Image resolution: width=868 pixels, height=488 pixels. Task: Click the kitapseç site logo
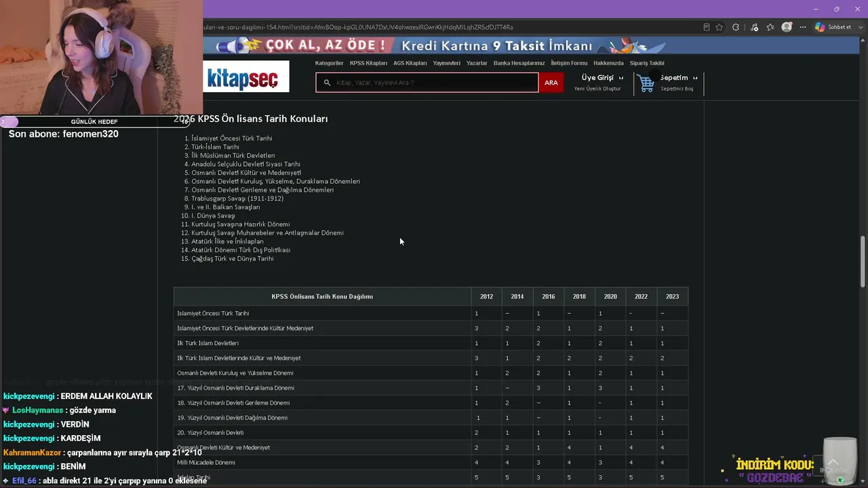pos(246,77)
